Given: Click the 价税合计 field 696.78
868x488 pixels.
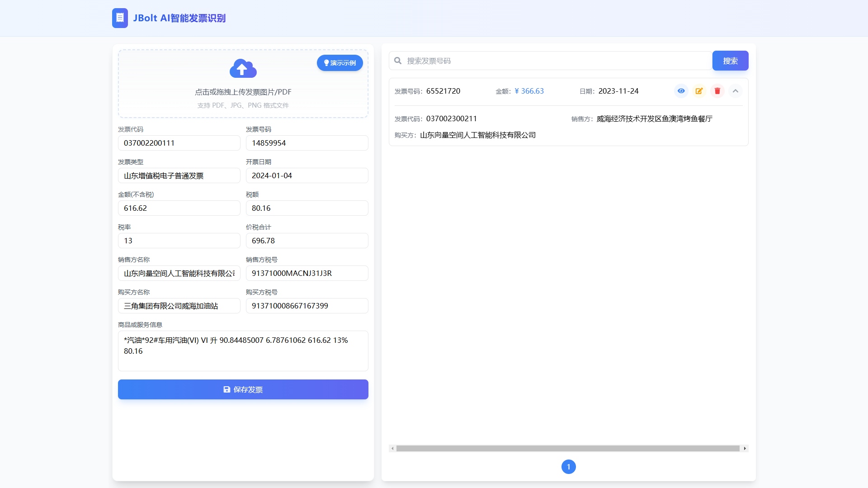Looking at the screenshot, I should 307,241.
